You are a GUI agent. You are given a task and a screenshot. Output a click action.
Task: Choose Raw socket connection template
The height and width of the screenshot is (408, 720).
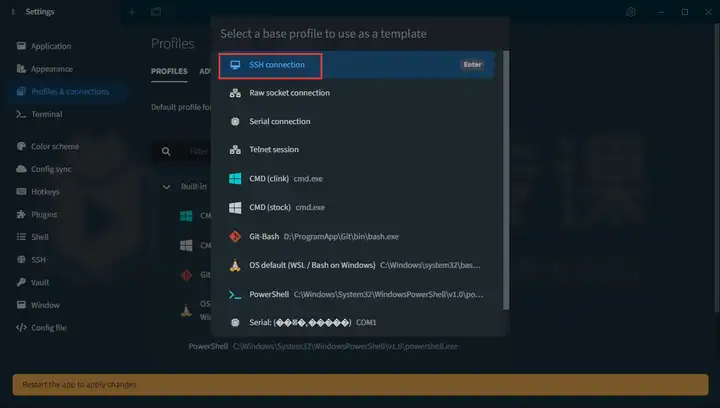tap(356, 93)
